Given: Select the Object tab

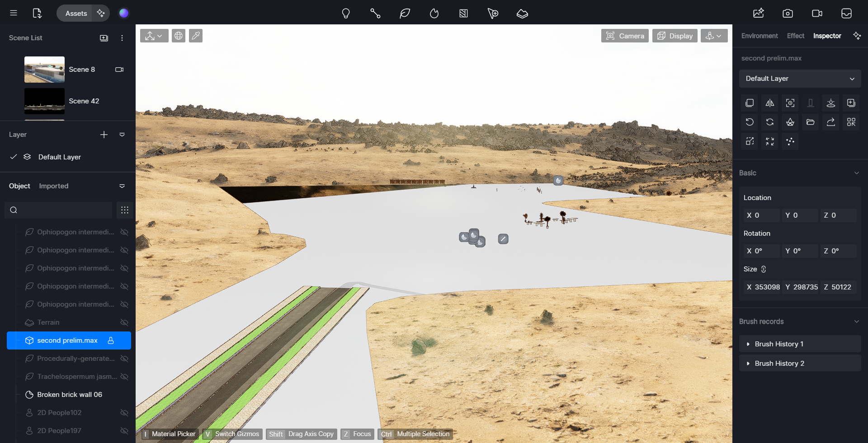Looking at the screenshot, I should pos(19,186).
